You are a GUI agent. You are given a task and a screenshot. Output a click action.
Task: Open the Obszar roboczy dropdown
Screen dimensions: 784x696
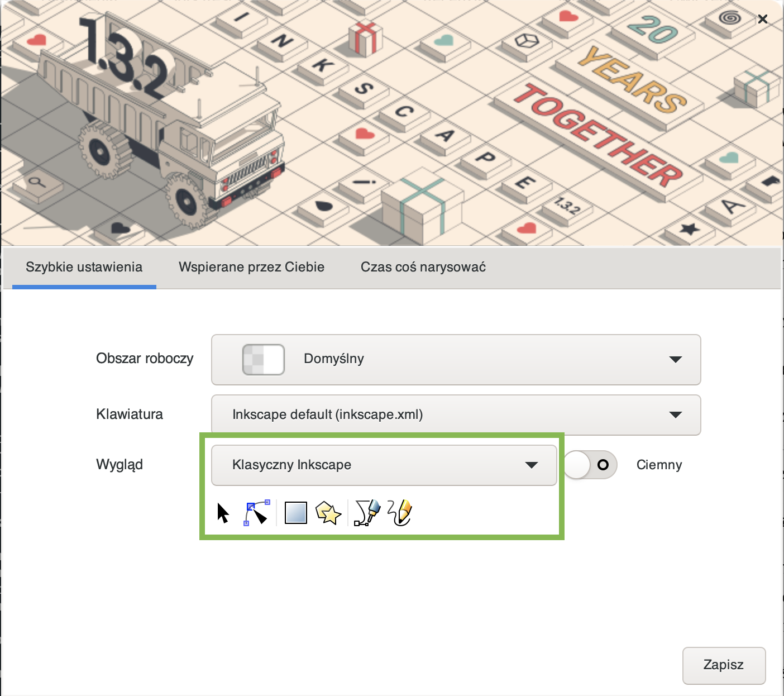point(456,360)
